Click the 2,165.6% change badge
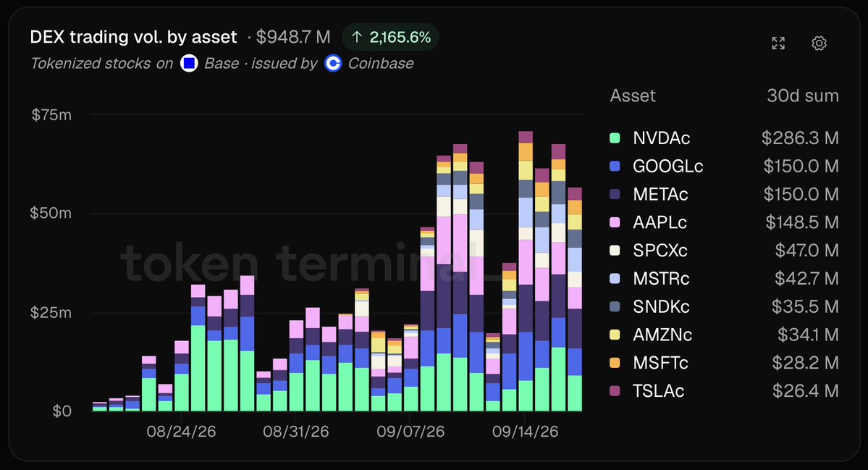 pos(390,37)
